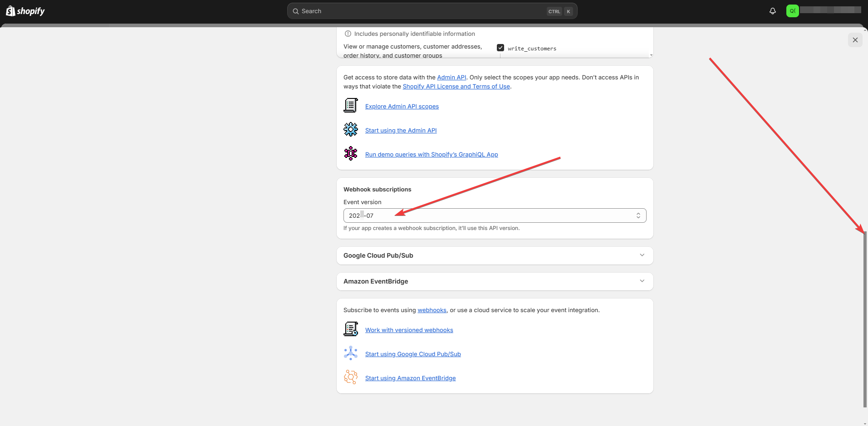Click the Explore Admin API scopes document icon

(350, 105)
